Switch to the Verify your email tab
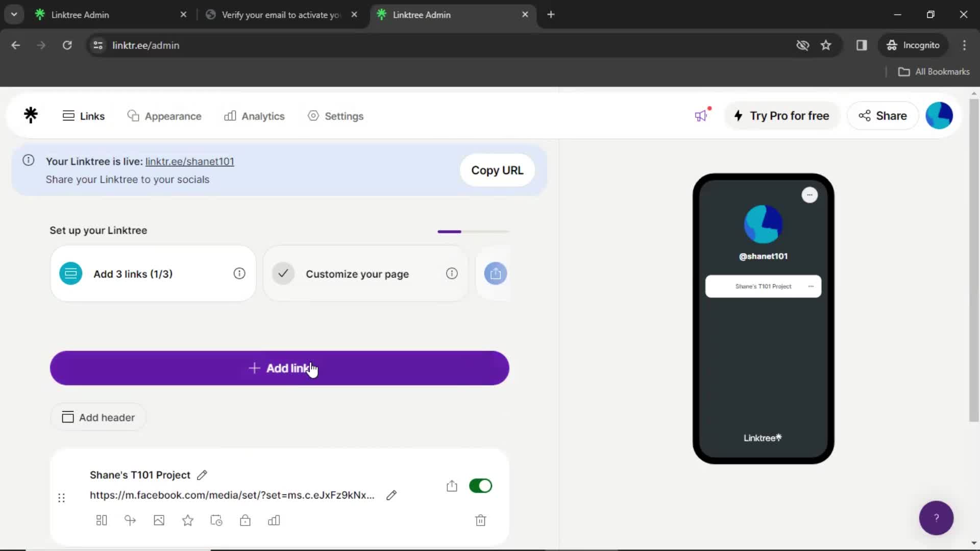 point(281,15)
